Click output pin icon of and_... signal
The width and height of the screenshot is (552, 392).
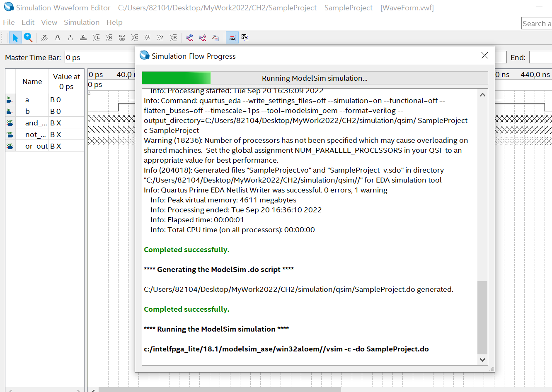[x=10, y=123]
